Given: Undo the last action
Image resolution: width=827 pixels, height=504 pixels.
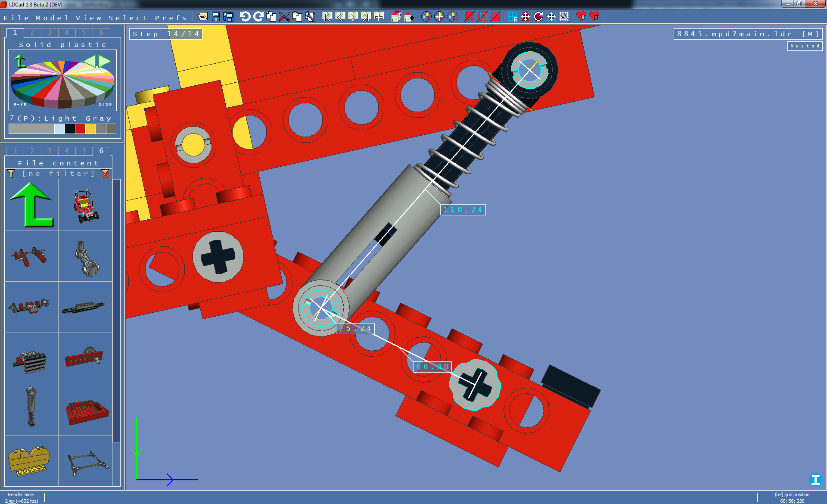Looking at the screenshot, I should click(x=245, y=17).
